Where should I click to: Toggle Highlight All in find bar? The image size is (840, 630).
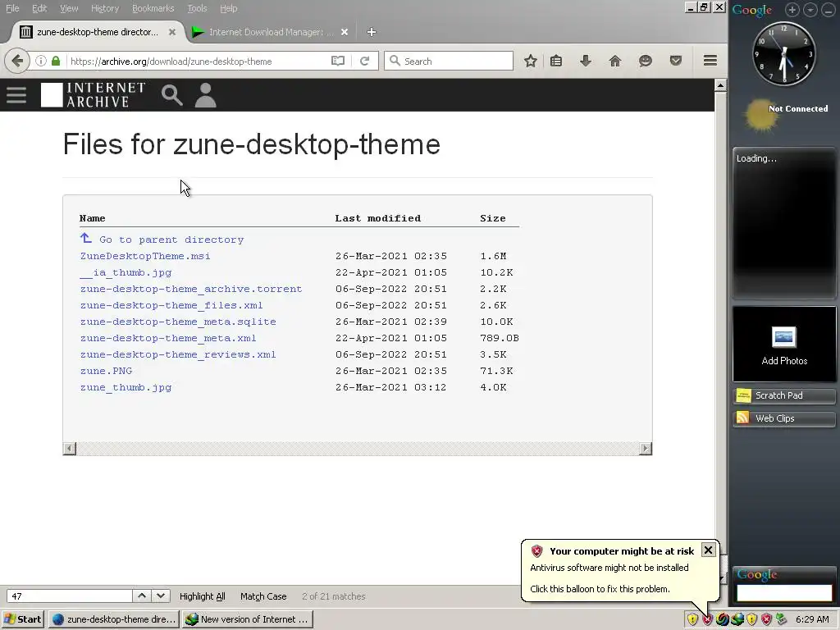pos(202,596)
